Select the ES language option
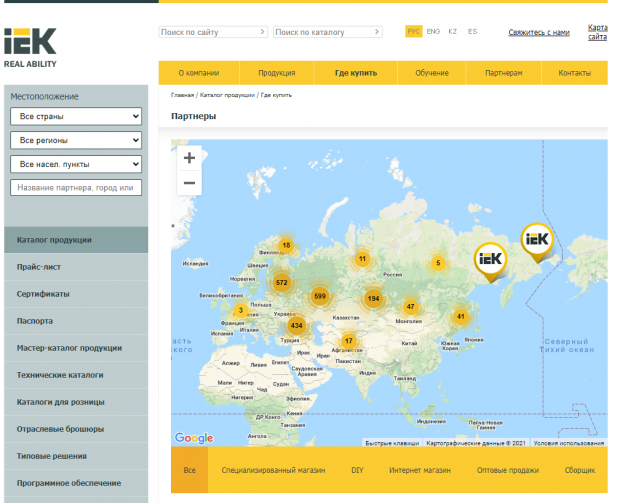 tap(473, 32)
